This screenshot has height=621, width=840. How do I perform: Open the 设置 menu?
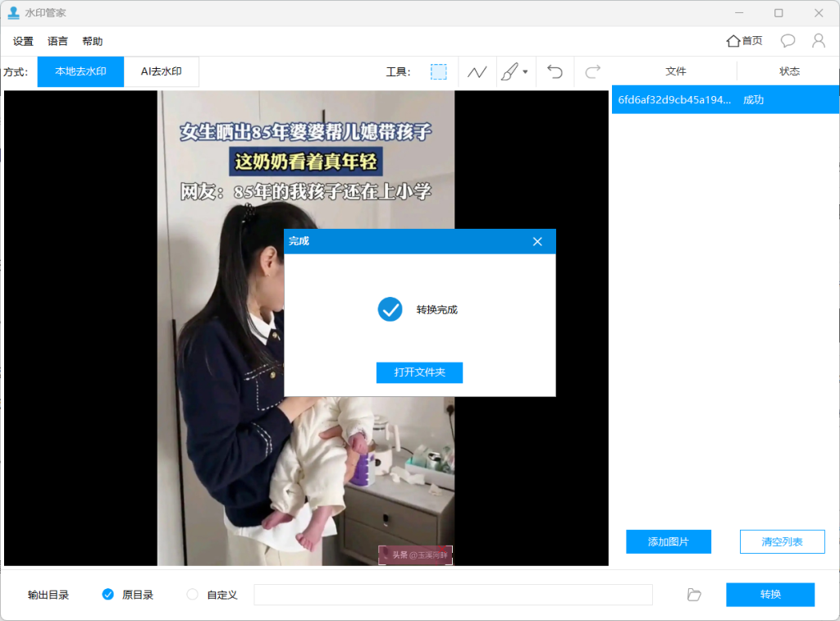click(x=23, y=42)
